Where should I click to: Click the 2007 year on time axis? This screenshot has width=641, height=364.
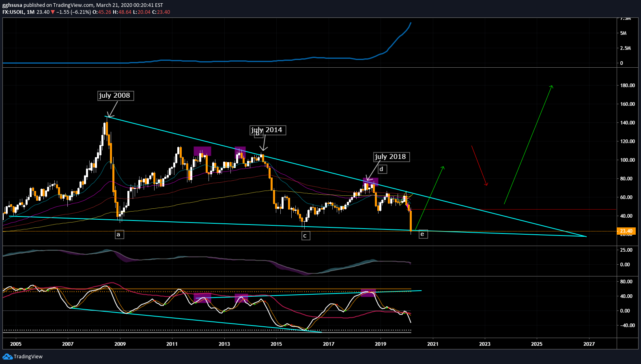coord(68,344)
